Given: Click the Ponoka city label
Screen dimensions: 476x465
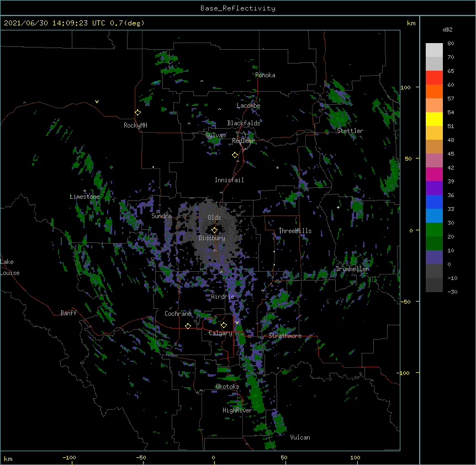Looking at the screenshot, I should (x=265, y=75).
